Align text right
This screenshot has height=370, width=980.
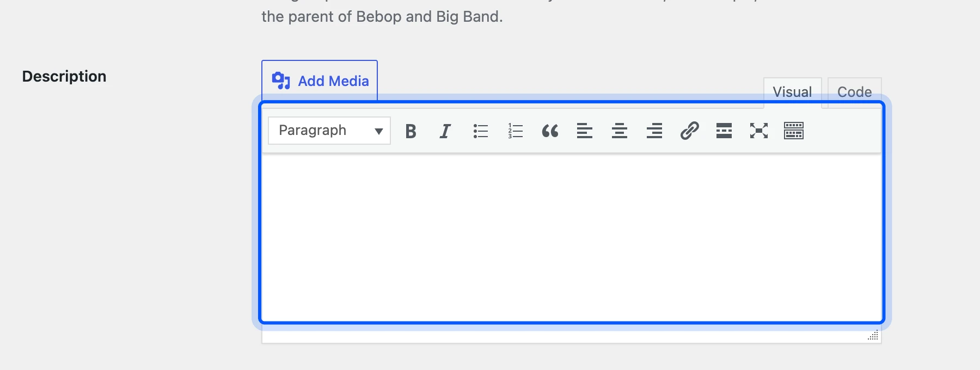(654, 131)
